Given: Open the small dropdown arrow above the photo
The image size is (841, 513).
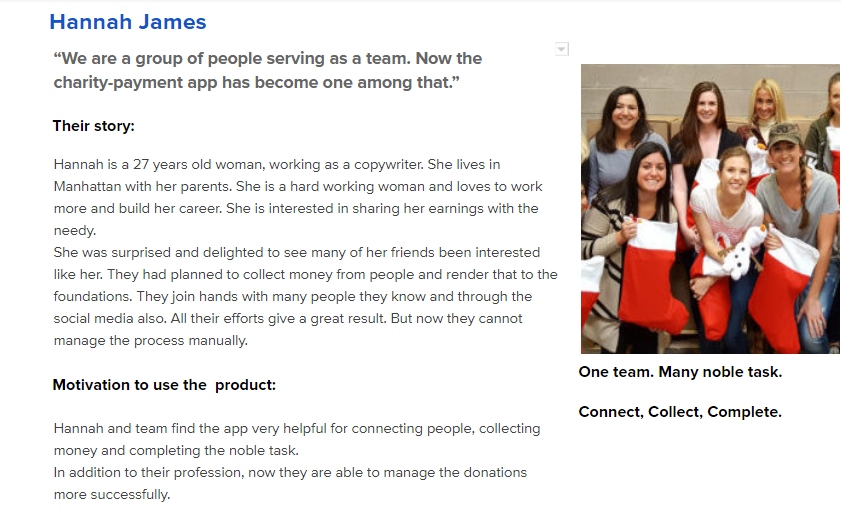Looking at the screenshot, I should 562,49.
